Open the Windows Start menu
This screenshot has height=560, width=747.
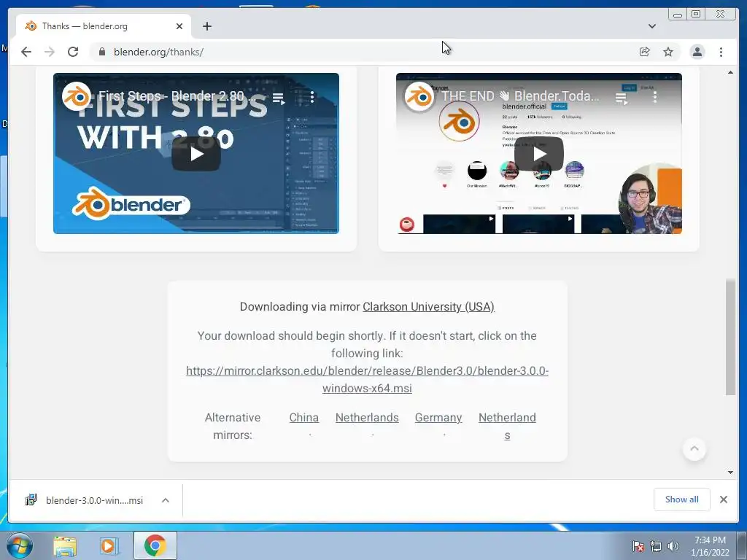[x=20, y=545]
